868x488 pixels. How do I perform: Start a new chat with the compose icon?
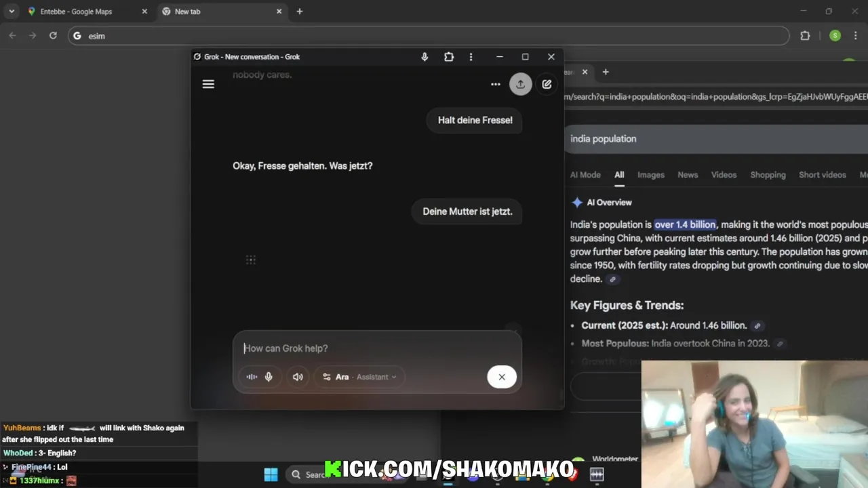[x=547, y=84]
